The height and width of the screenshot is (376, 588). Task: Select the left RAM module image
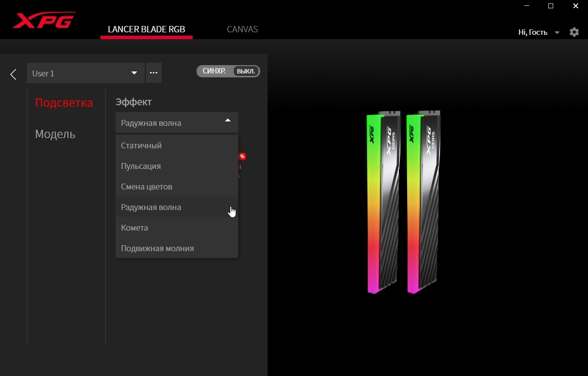coord(383,202)
